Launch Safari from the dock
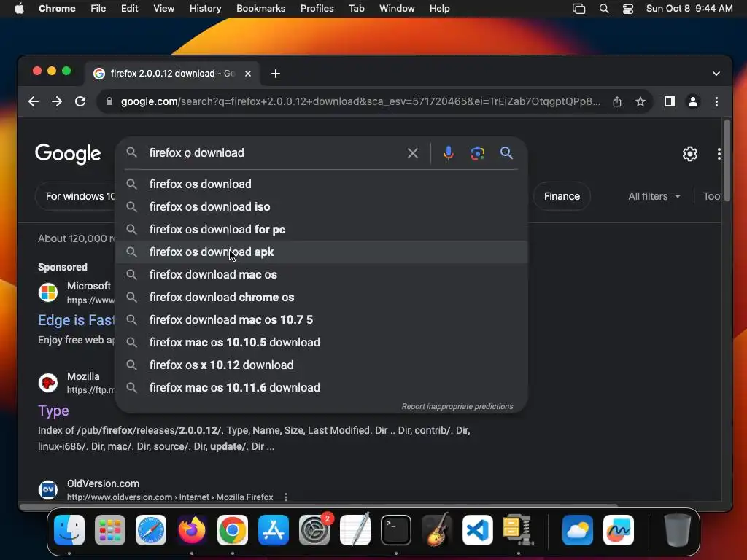Viewport: 747px width, 560px height. pos(151,530)
